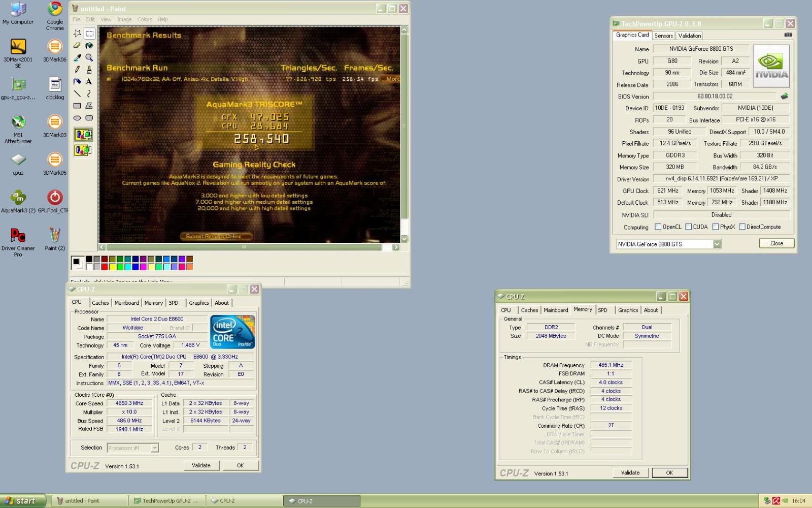Choose the Brush tool in Paint
Image resolution: width=812 pixels, height=508 pixels.
pos(89,70)
